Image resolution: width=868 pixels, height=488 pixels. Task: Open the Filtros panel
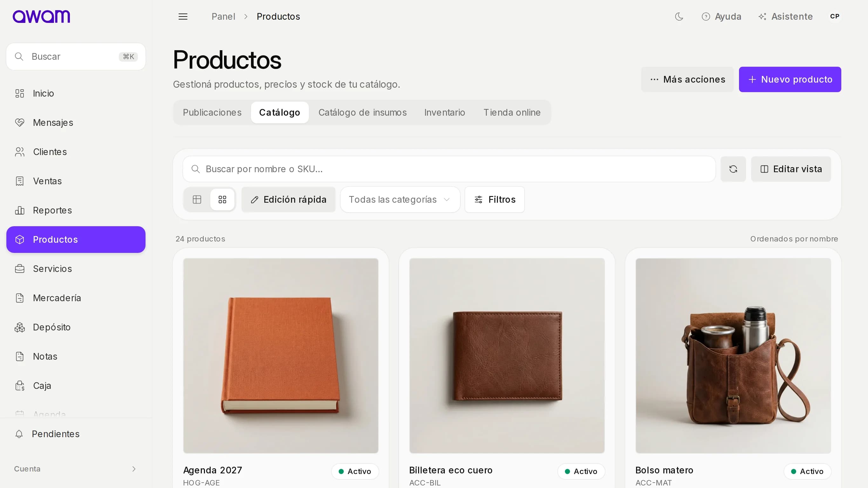click(x=494, y=200)
